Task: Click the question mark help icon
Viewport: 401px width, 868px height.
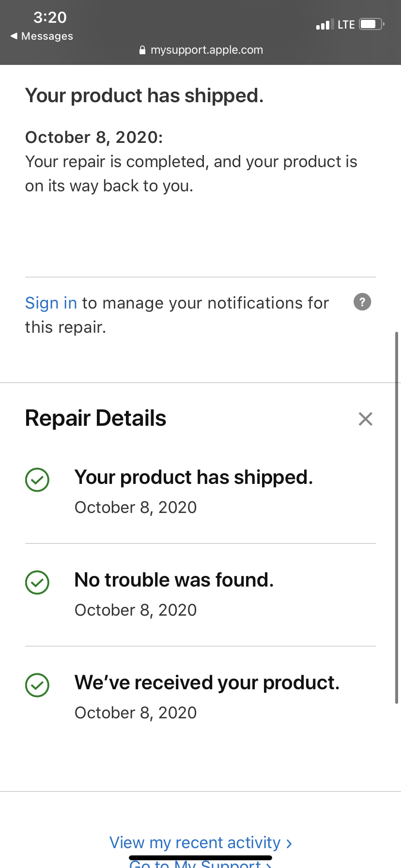Action: [x=362, y=302]
